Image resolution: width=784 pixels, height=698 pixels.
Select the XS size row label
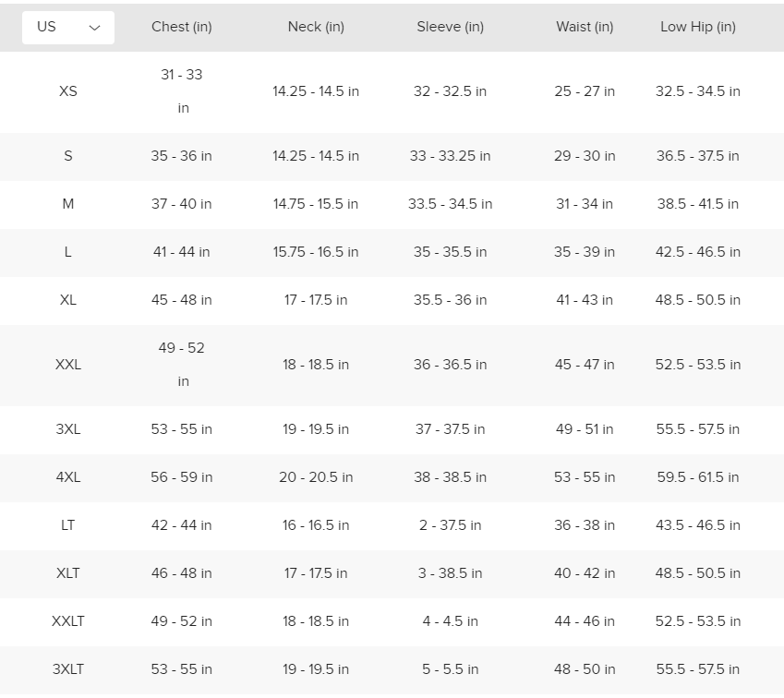click(68, 91)
